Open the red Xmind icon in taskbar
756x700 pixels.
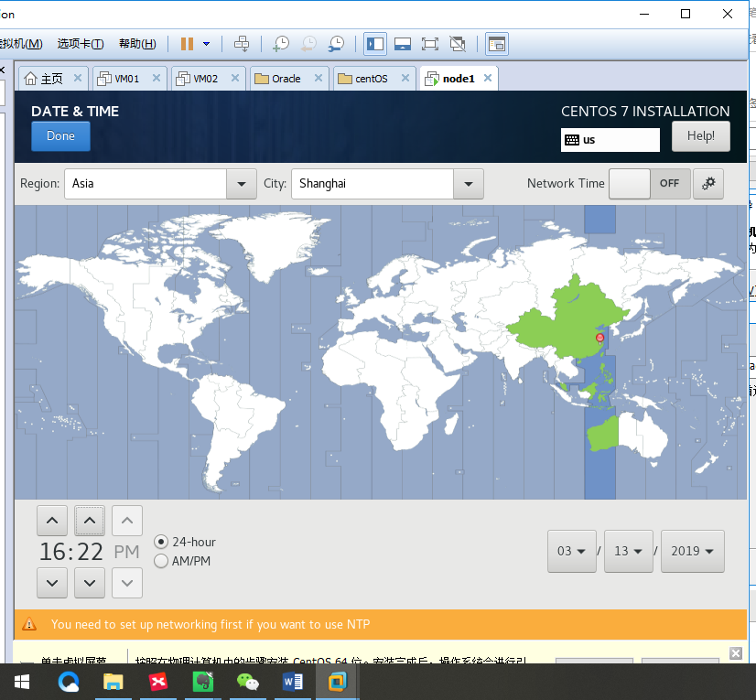[x=158, y=682]
